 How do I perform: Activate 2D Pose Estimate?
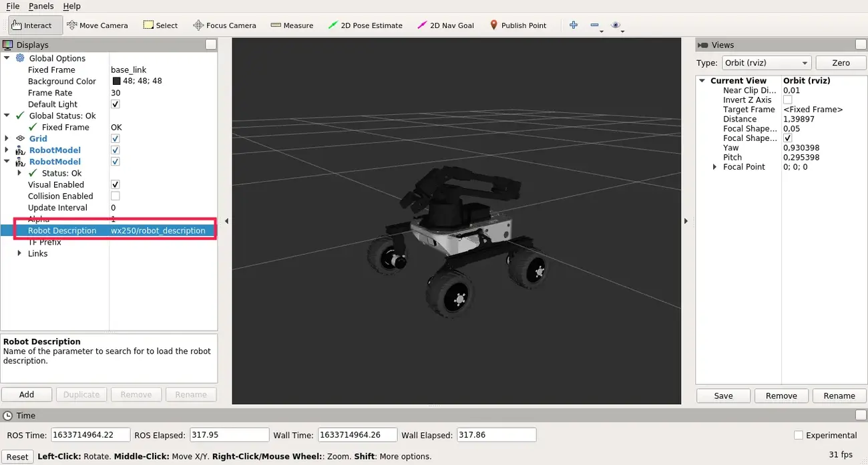365,25
